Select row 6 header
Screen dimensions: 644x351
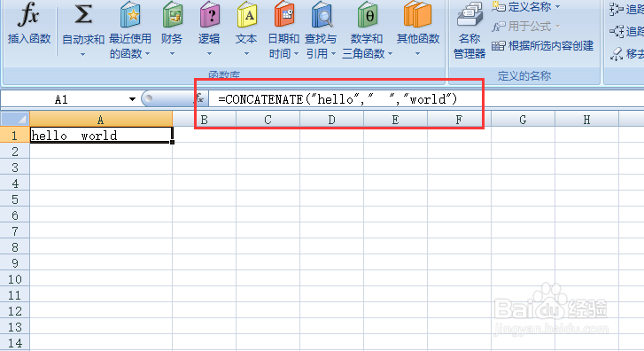tap(15, 215)
